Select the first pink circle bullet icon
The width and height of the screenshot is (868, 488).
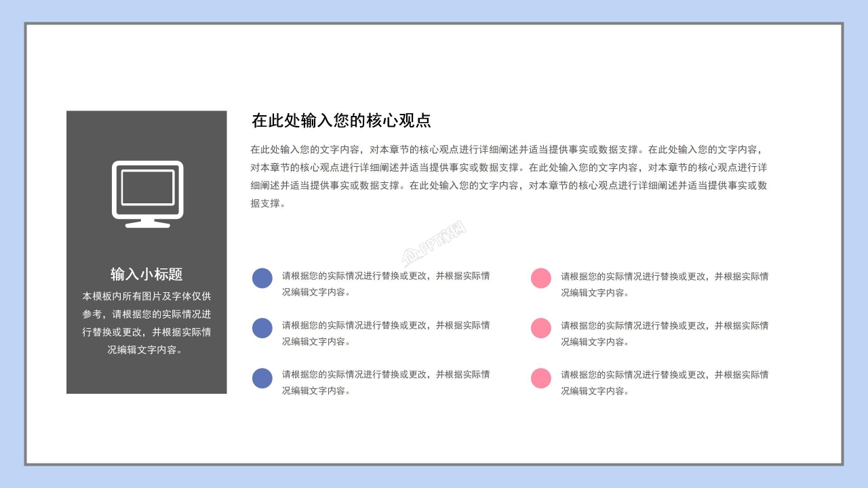pos(540,277)
